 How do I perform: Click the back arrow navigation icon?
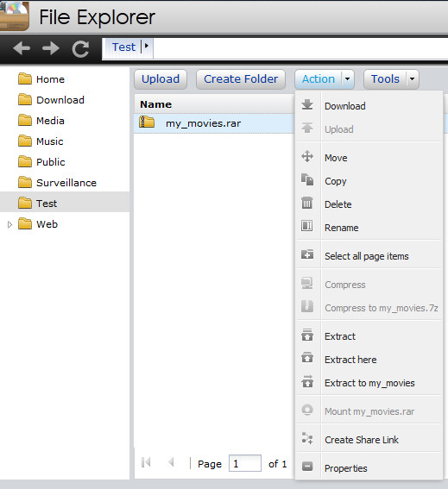(22, 48)
